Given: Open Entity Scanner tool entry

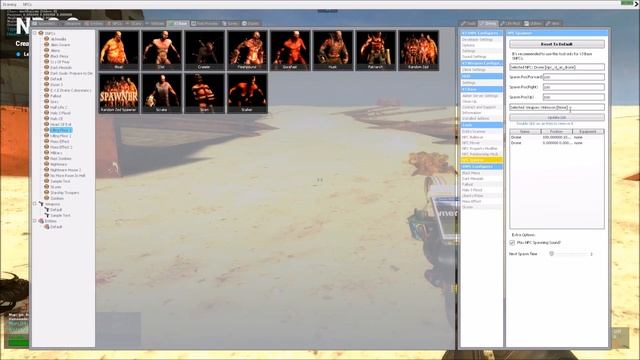Looking at the screenshot, I should tap(481, 131).
